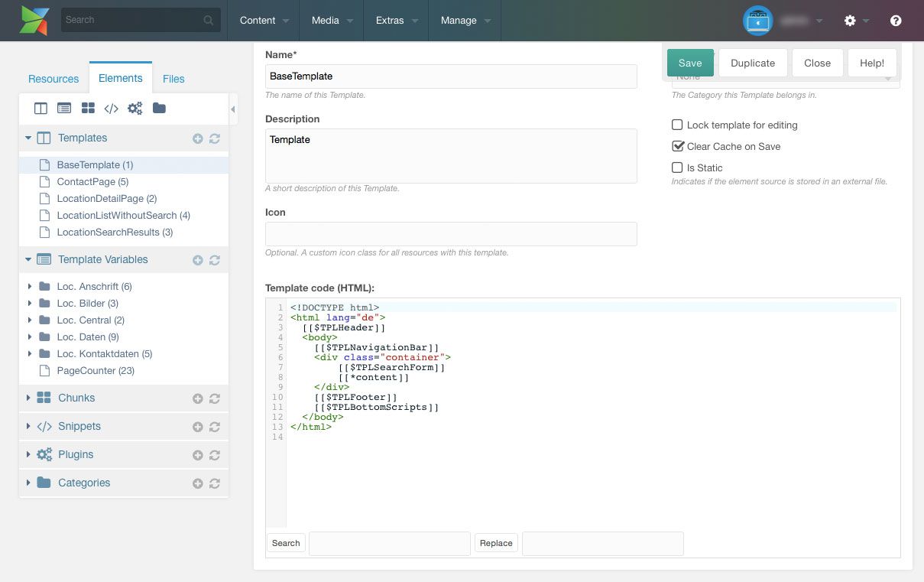The height and width of the screenshot is (582, 924).
Task: Open the Loc. Bilder (3) folder
Action: pyautogui.click(x=87, y=304)
